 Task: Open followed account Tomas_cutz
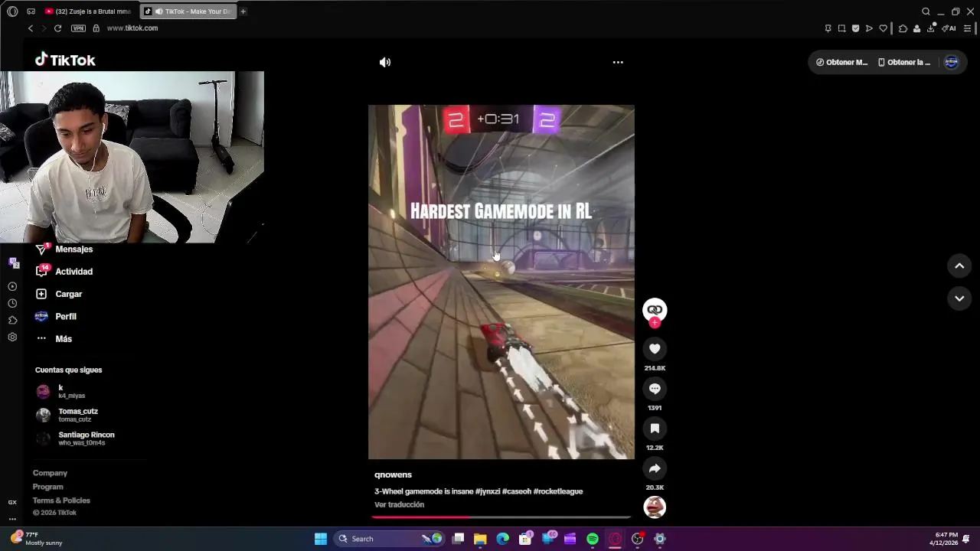tap(67, 415)
